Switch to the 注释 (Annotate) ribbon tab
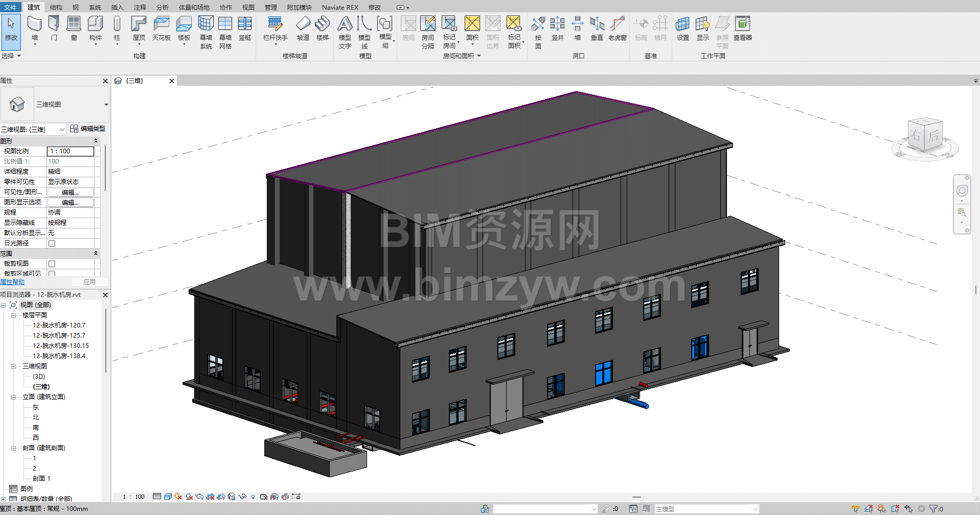Image resolution: width=980 pixels, height=515 pixels. [140, 7]
